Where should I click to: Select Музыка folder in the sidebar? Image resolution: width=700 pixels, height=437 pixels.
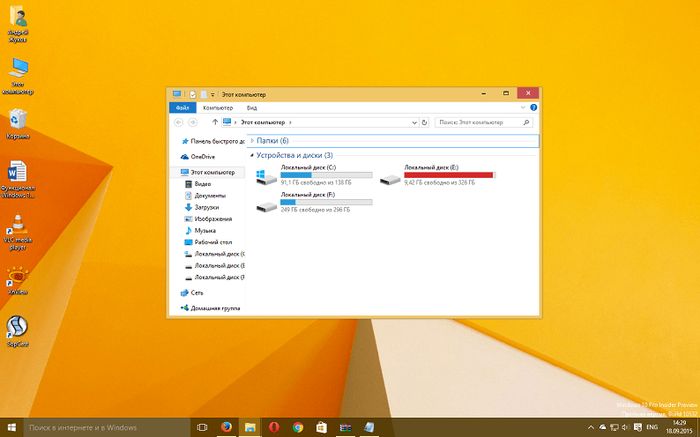click(204, 230)
